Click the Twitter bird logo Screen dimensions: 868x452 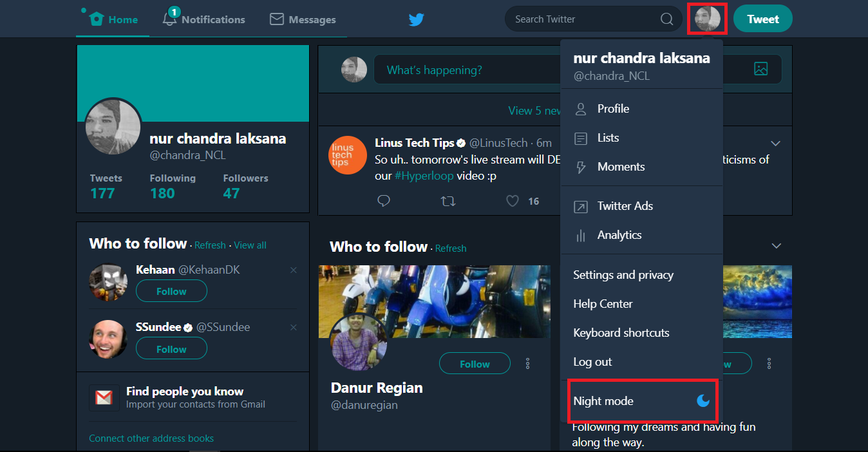(x=416, y=19)
